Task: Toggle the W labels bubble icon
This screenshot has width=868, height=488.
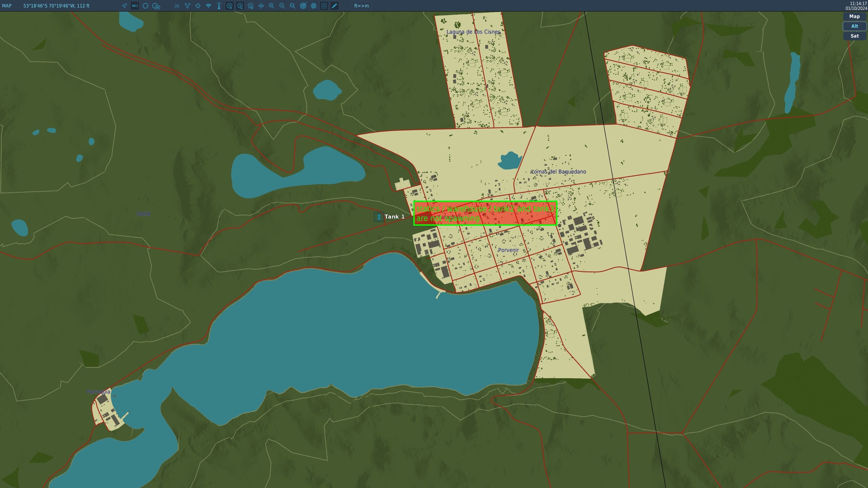Action: tap(251, 6)
